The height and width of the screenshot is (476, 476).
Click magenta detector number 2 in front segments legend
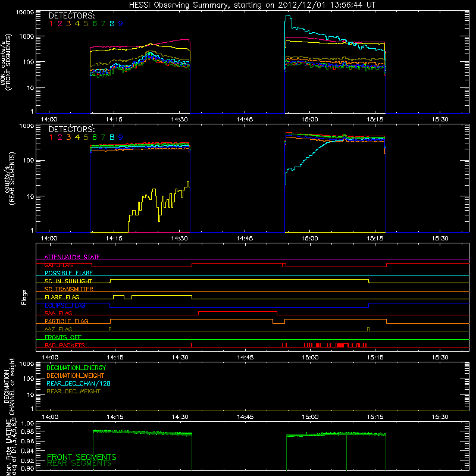pyautogui.click(x=60, y=24)
